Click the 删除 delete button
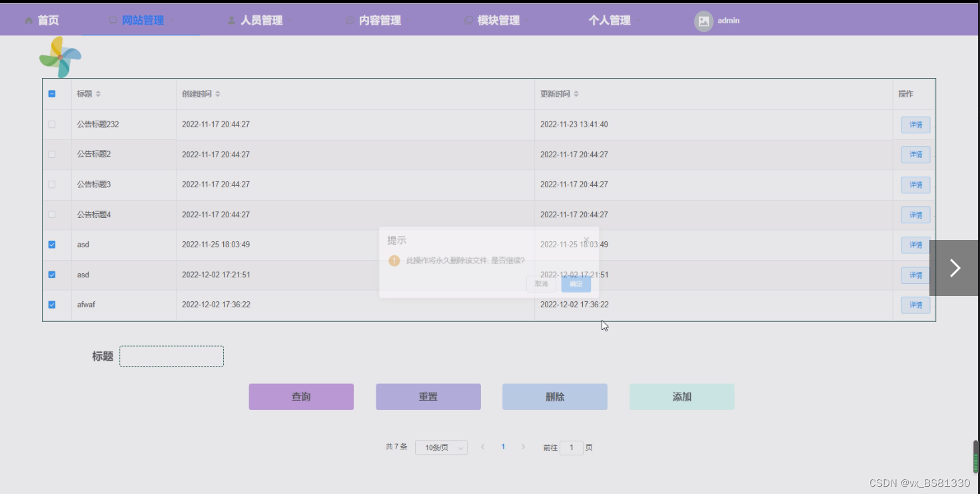Viewport: 980px width, 494px height. pos(555,397)
